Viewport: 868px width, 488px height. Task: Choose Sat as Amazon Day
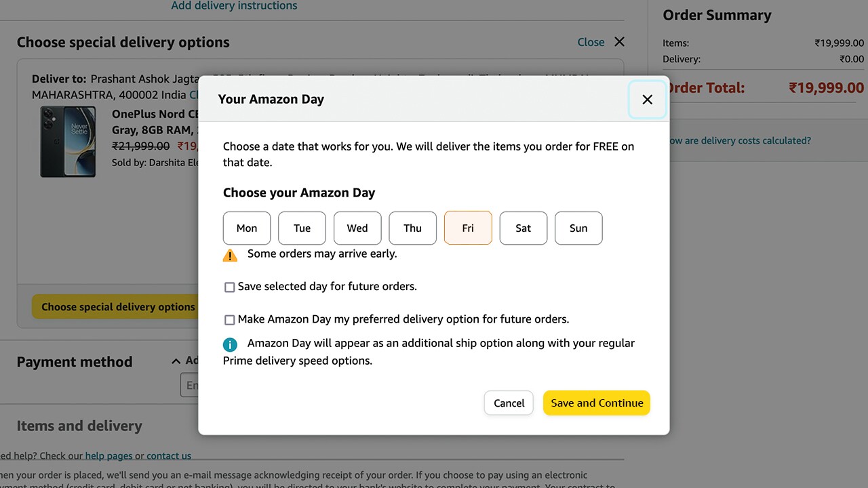click(523, 228)
